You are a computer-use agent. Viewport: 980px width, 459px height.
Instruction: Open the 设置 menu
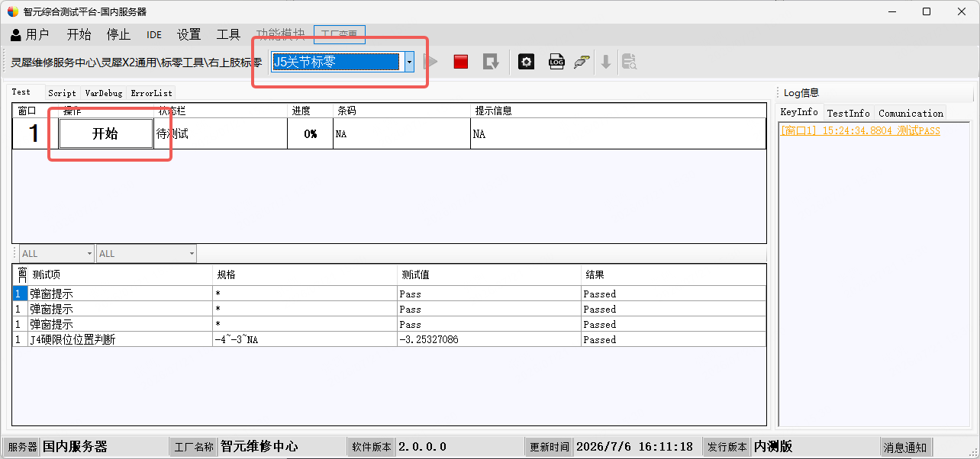(189, 34)
